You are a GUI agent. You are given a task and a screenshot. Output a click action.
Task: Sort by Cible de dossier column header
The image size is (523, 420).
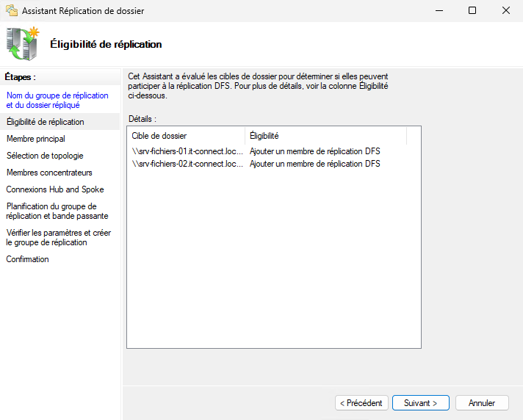186,136
